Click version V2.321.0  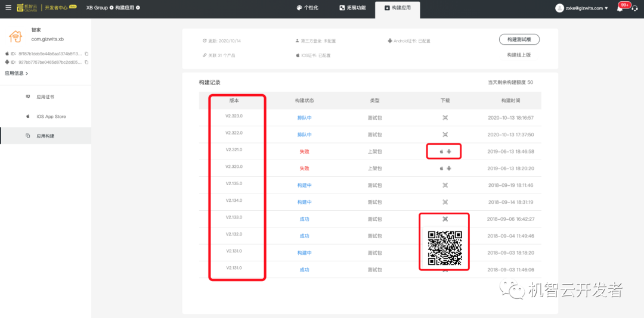[x=234, y=149]
